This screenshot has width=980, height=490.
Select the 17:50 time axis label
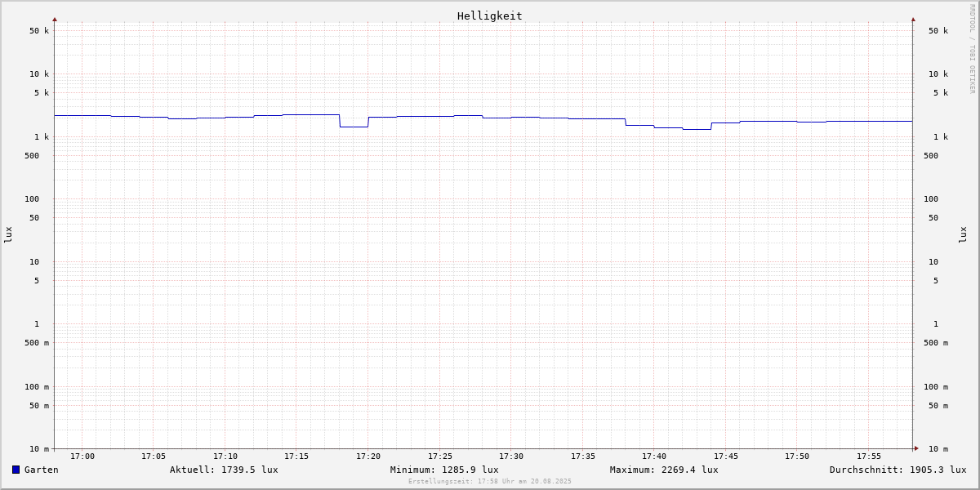point(797,457)
